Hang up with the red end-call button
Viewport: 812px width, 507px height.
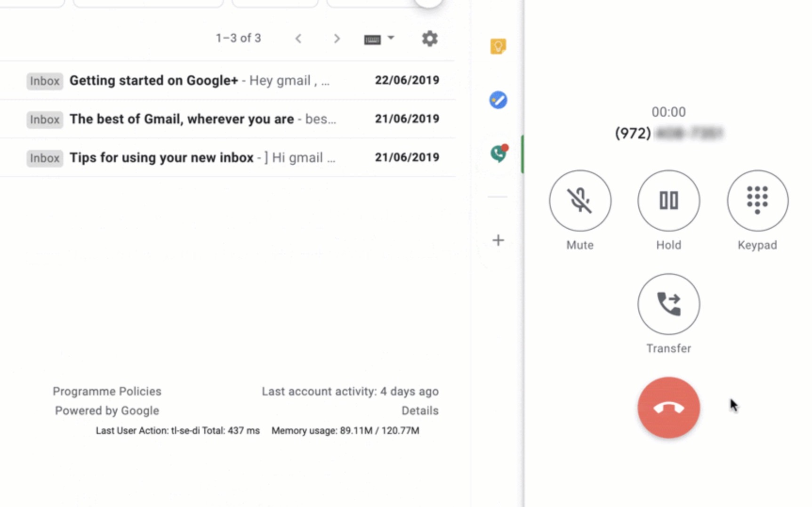pos(668,408)
